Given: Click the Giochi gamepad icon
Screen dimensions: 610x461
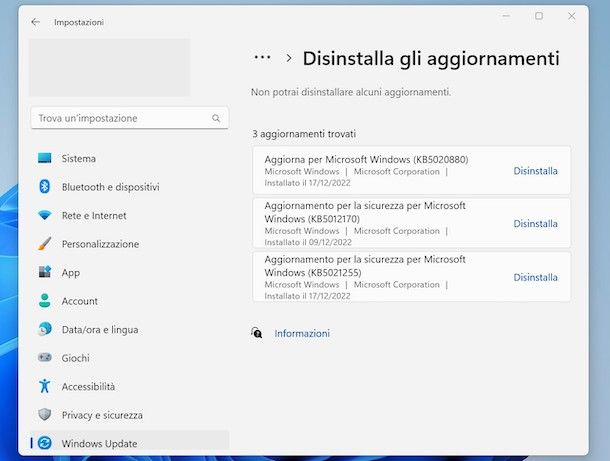Looking at the screenshot, I should click(45, 357).
